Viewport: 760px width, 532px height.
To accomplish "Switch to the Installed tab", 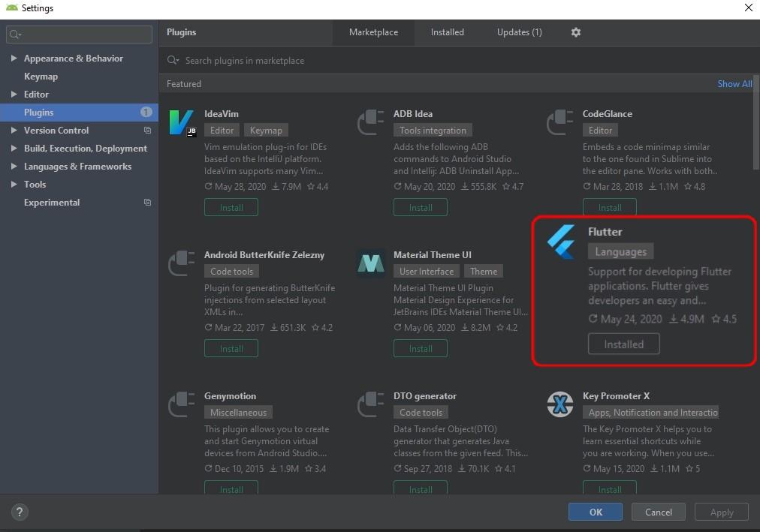I will [x=447, y=32].
